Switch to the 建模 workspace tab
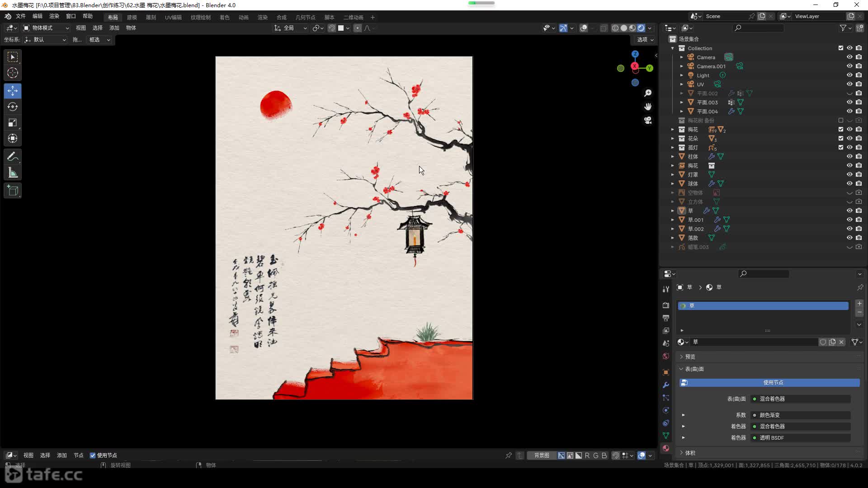Viewport: 868px width, 488px height. [x=132, y=17]
